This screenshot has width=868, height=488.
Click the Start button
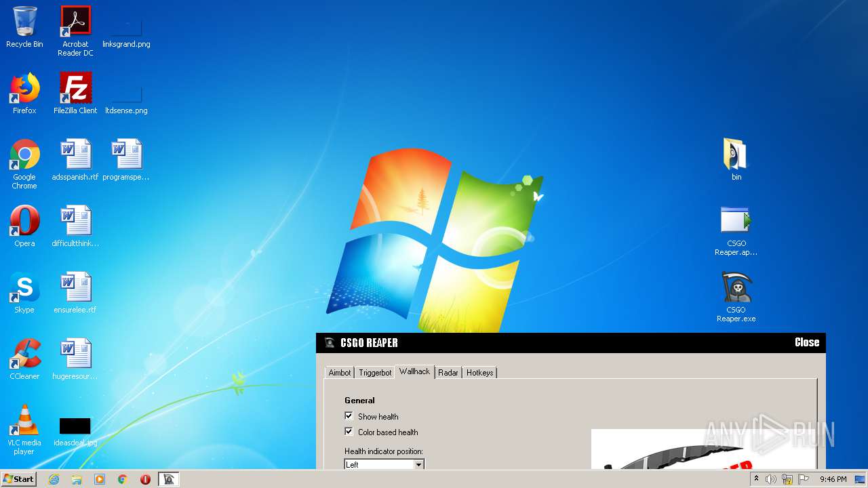pos(19,479)
